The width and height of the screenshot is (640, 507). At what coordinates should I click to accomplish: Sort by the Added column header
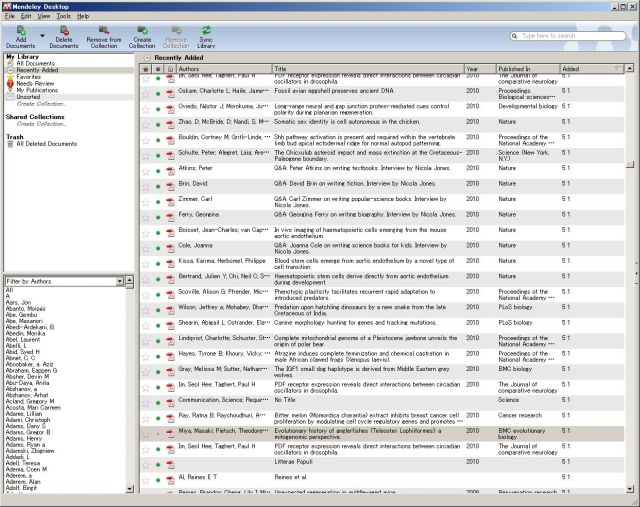(x=592, y=69)
